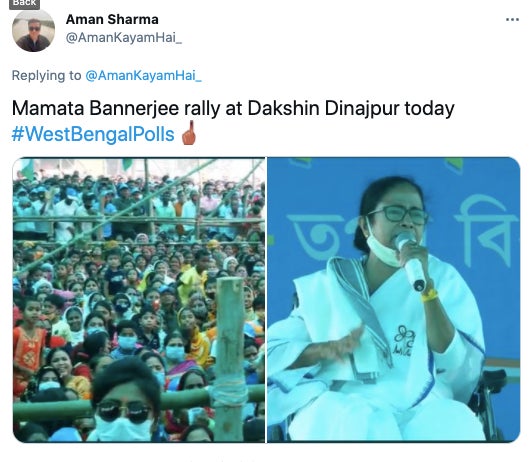Screen dimensions: 532x462
Task: Click the Aman Sharma display name
Action: tap(112, 19)
